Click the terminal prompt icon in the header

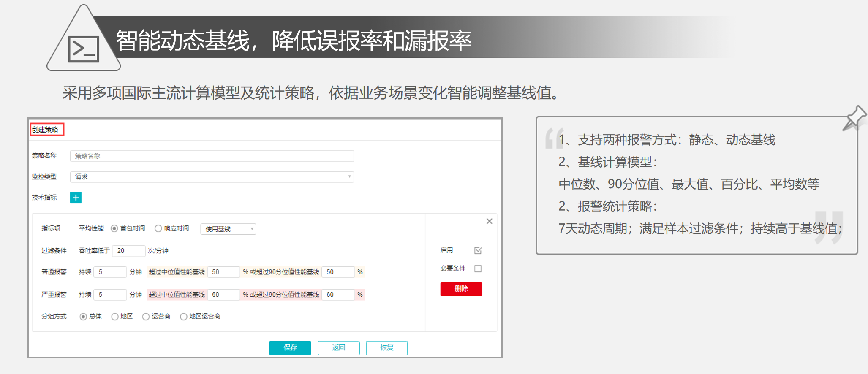point(84,49)
